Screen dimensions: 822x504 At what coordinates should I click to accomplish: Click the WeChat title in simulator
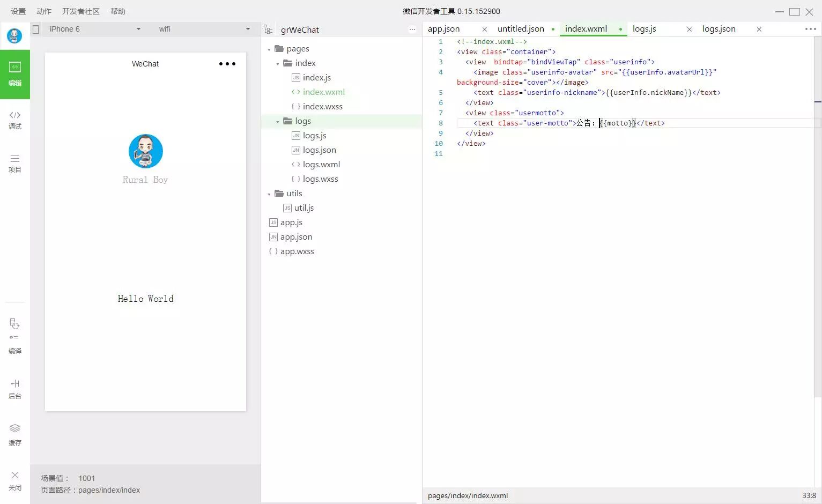[x=145, y=64]
